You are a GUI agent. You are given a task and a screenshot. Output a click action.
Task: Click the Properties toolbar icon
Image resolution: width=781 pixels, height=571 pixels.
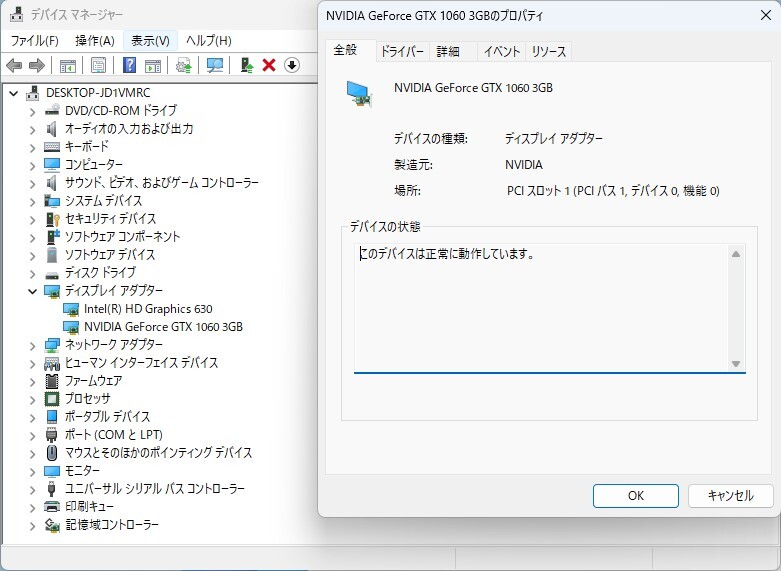click(99, 65)
